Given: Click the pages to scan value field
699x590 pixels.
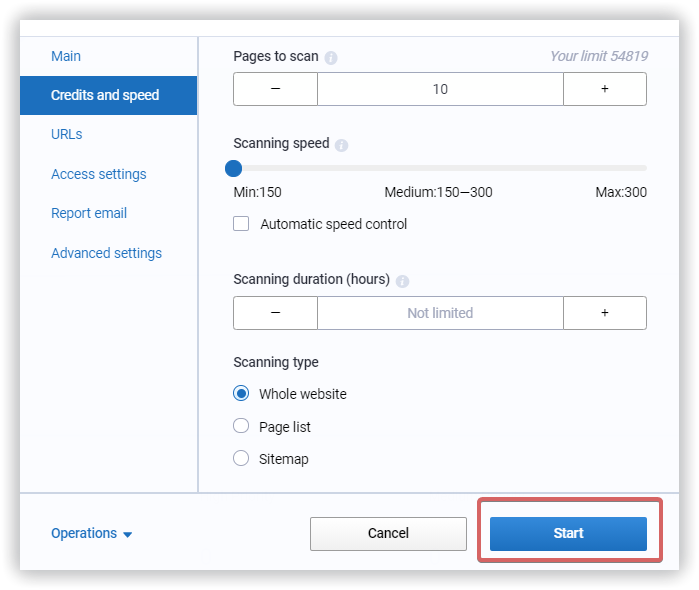Looking at the screenshot, I should coord(440,89).
